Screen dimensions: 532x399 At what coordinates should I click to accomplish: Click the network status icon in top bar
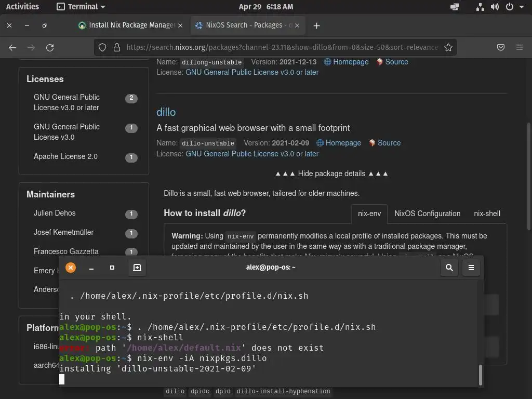[x=480, y=7]
